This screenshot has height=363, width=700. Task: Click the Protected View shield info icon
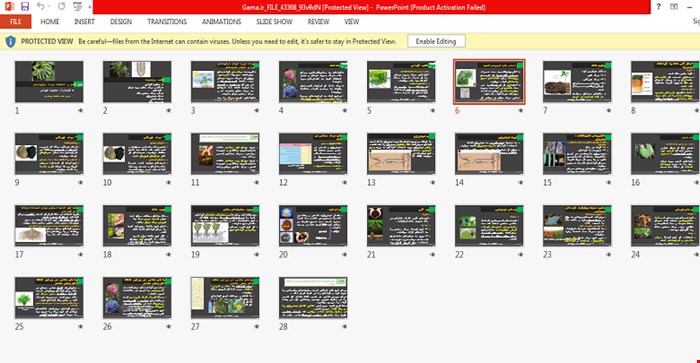[x=10, y=42]
